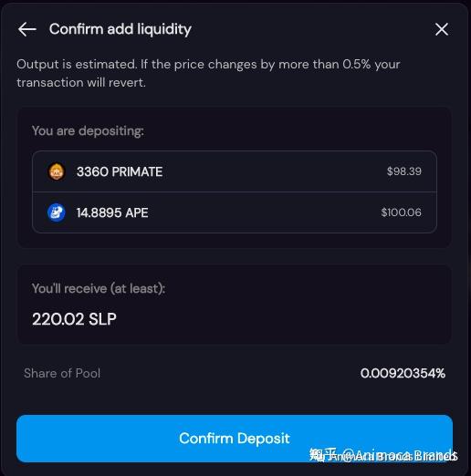Click the APE deposit row
Image resolution: width=471 pixels, height=476 pixels.
coord(235,212)
